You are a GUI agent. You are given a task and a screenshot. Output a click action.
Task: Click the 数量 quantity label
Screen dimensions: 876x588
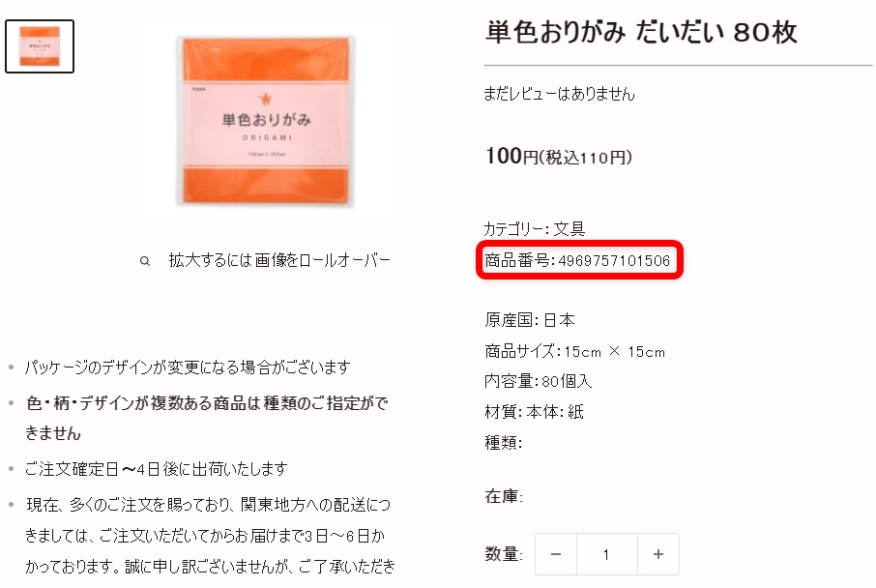pyautogui.click(x=504, y=554)
